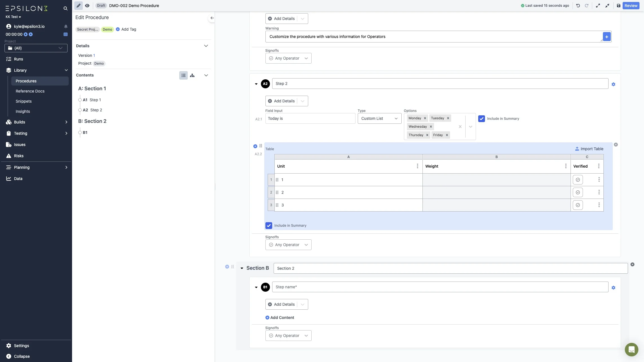Collapse the Details section chevron

point(206,46)
